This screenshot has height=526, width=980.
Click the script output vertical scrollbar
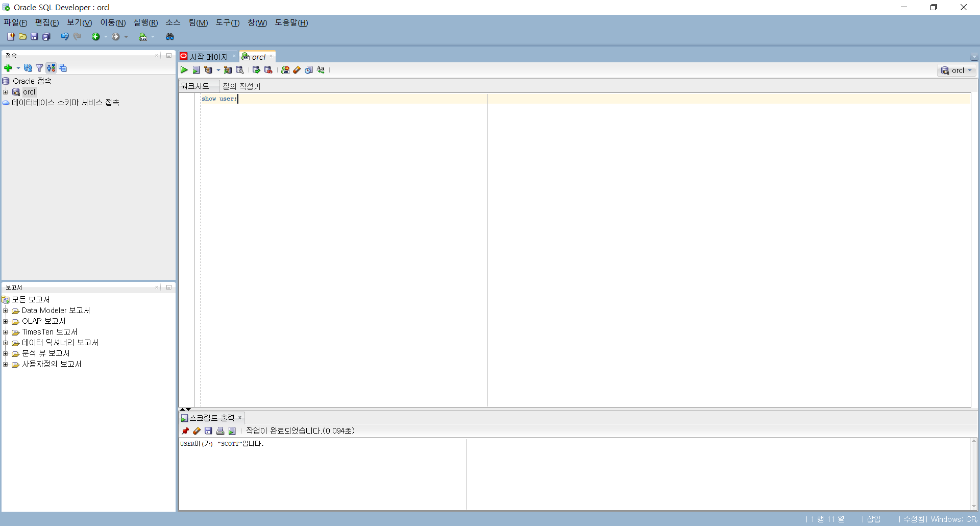974,473
